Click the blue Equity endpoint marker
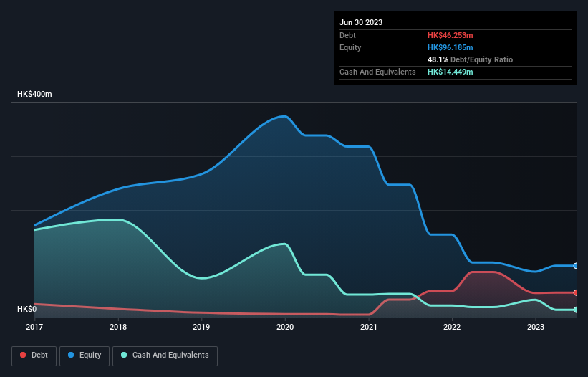 [x=576, y=266]
